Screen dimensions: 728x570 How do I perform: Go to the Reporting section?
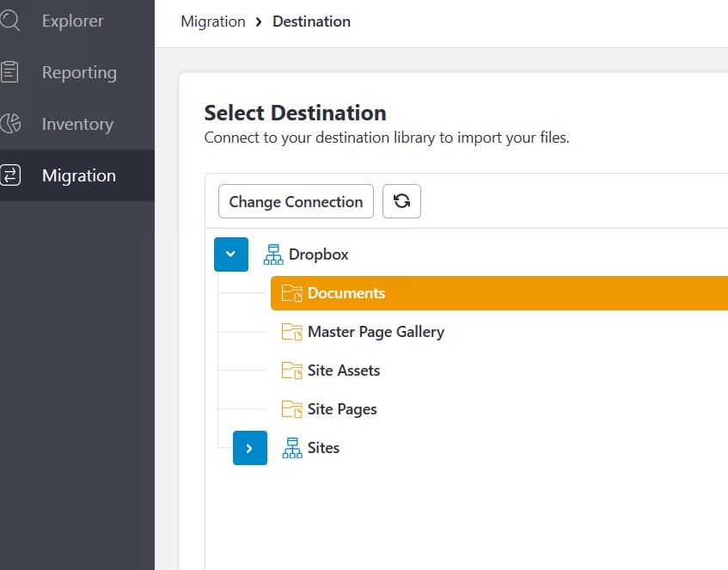coord(79,72)
